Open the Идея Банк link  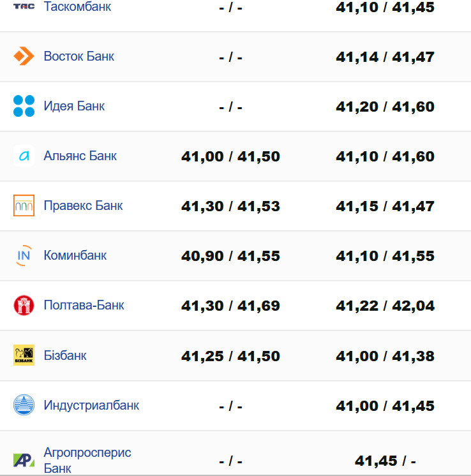[74, 106]
